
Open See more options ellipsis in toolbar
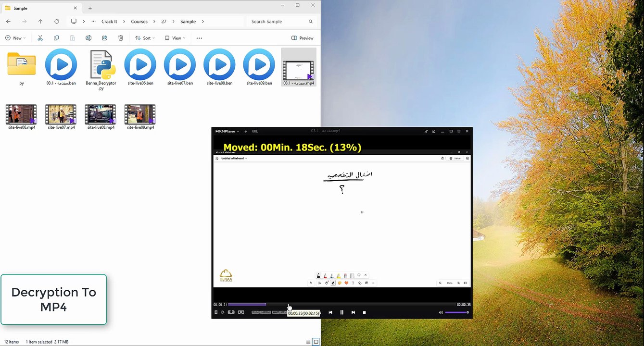pyautogui.click(x=199, y=38)
